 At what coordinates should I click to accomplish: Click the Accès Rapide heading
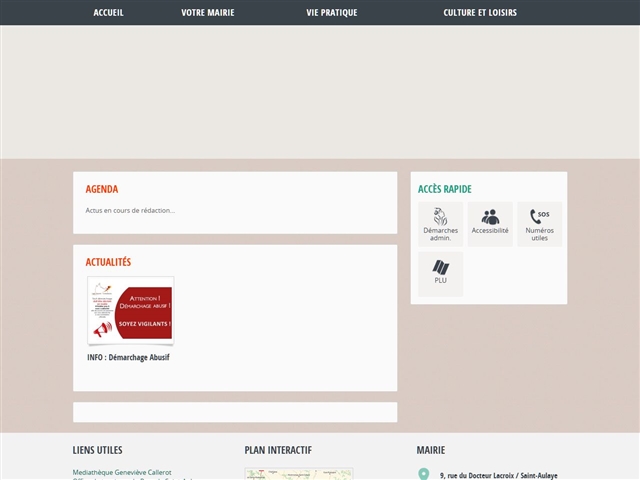[444, 189]
